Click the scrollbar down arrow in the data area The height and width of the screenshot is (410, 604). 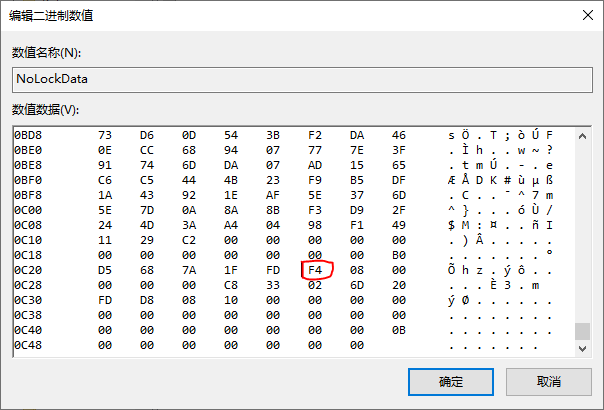click(582, 347)
